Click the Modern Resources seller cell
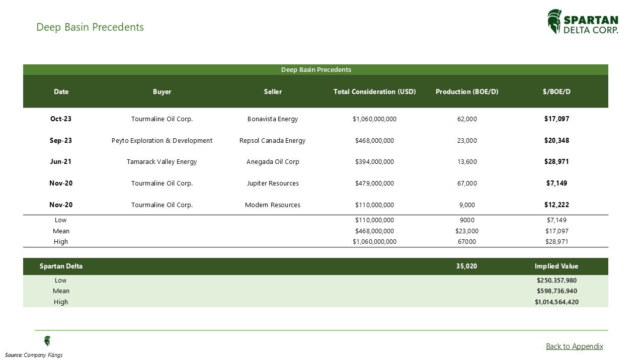Image resolution: width=644 pixels, height=362 pixels. tap(273, 205)
